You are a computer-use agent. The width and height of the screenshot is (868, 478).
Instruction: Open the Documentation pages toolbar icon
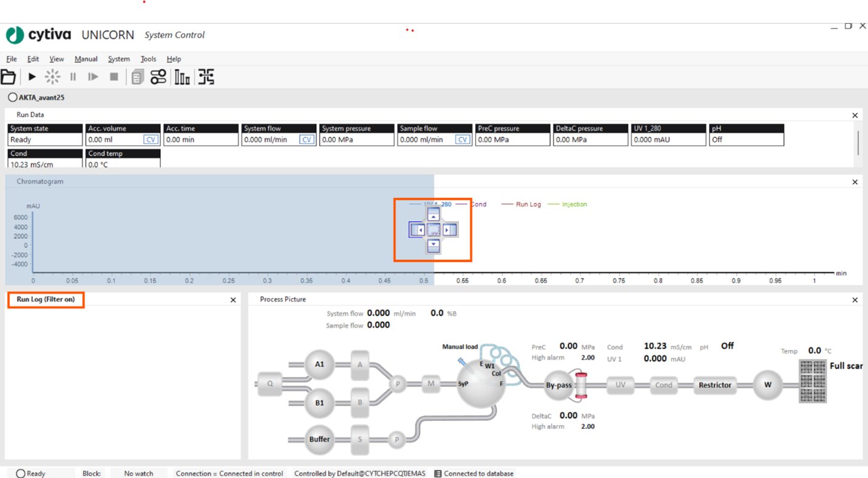(138, 77)
